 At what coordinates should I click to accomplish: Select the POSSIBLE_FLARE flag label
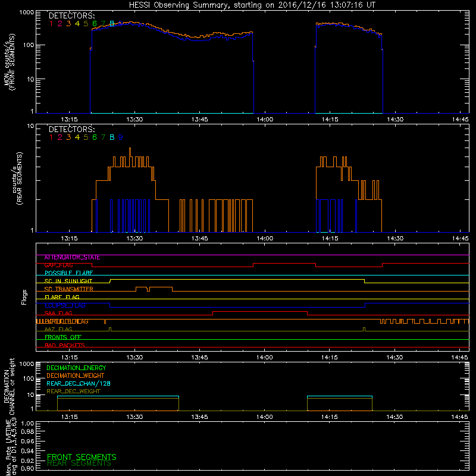tap(68, 273)
